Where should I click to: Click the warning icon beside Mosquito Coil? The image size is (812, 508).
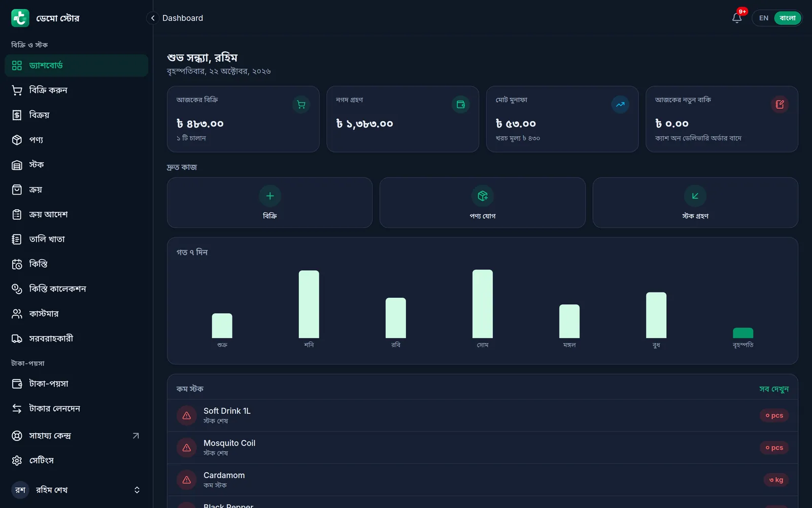click(x=187, y=448)
